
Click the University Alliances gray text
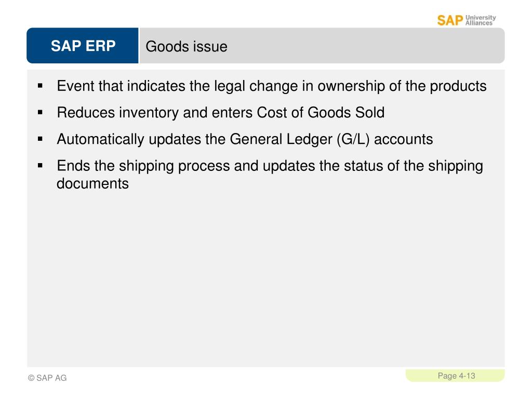481,20
